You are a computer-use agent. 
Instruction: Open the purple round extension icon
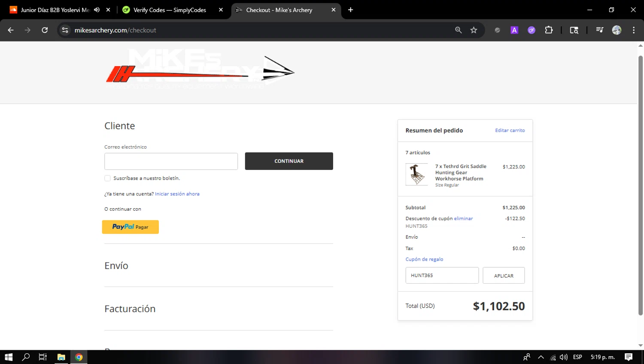pos(532,30)
